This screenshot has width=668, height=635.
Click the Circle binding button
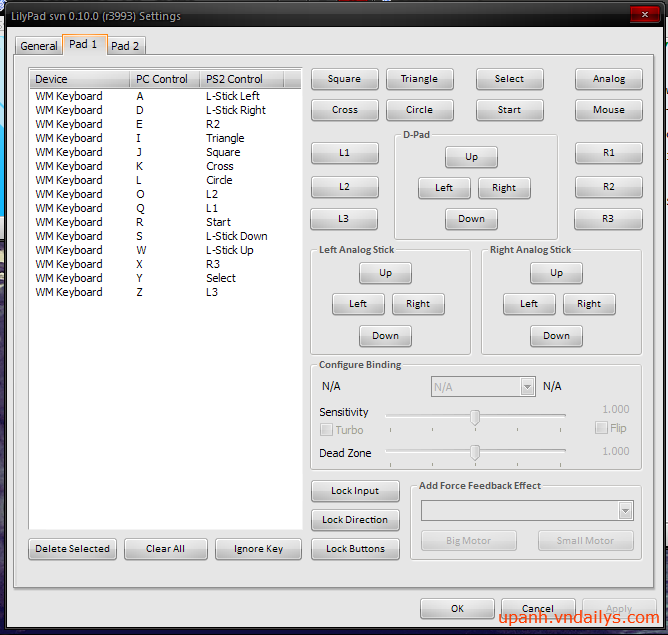pyautogui.click(x=419, y=110)
